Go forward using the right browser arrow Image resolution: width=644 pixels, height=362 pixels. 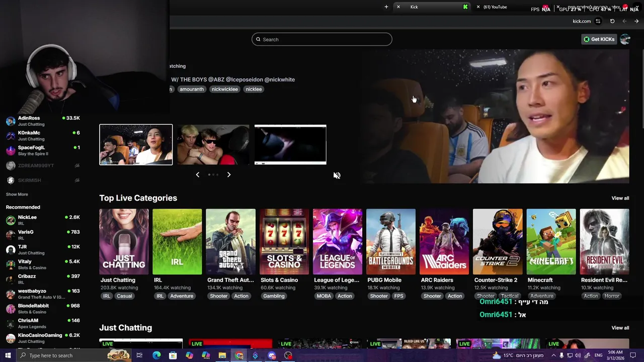click(x=636, y=21)
